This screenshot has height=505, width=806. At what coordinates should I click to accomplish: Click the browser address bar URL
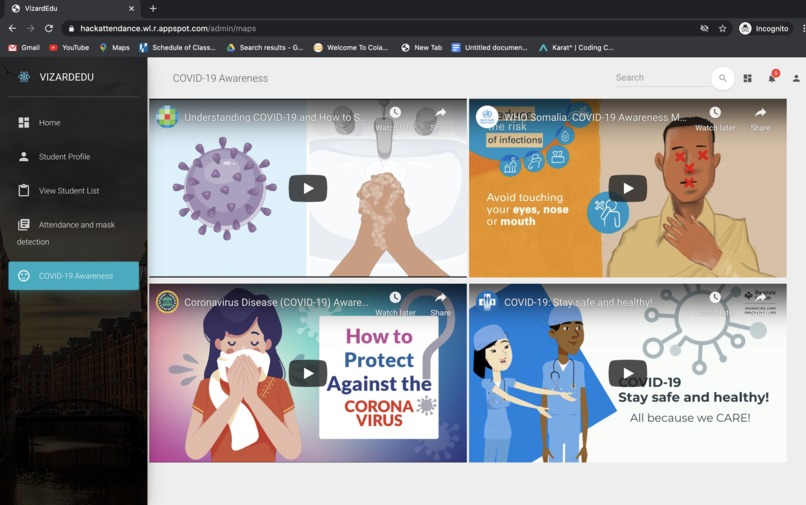pos(168,28)
